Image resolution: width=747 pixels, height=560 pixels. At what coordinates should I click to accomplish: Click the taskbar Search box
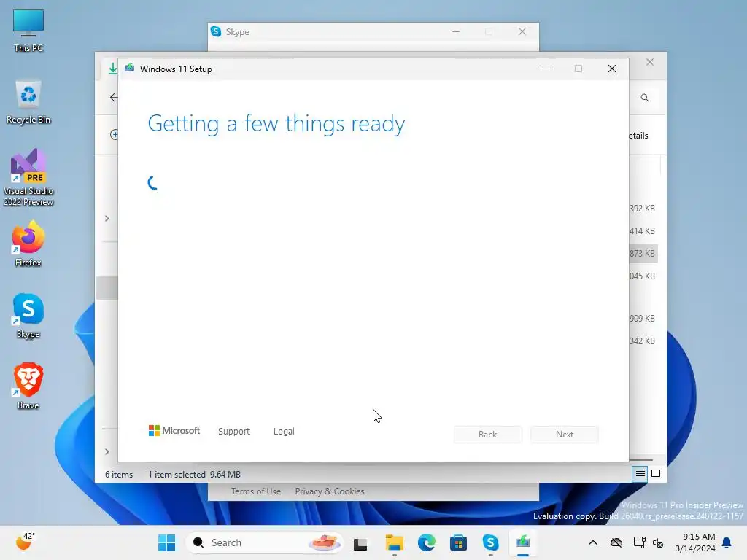[x=264, y=542]
